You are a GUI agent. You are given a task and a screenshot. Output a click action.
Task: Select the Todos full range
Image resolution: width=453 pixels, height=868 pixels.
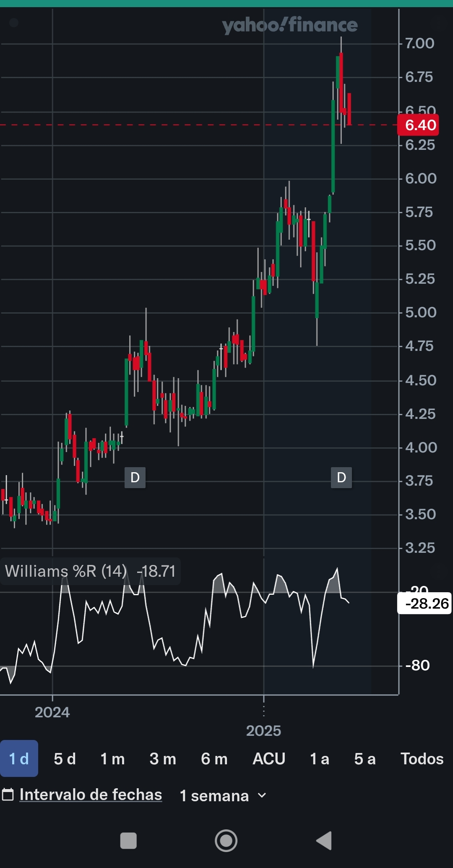pos(422,759)
